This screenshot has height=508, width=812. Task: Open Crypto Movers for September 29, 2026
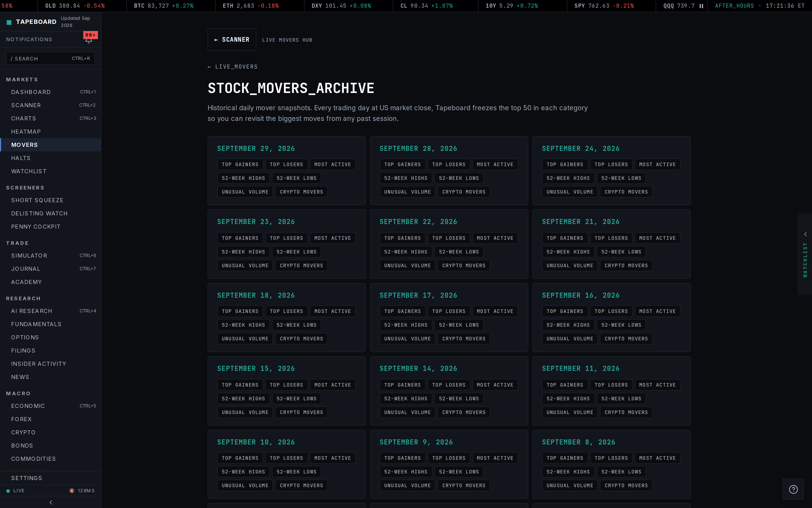(301, 192)
